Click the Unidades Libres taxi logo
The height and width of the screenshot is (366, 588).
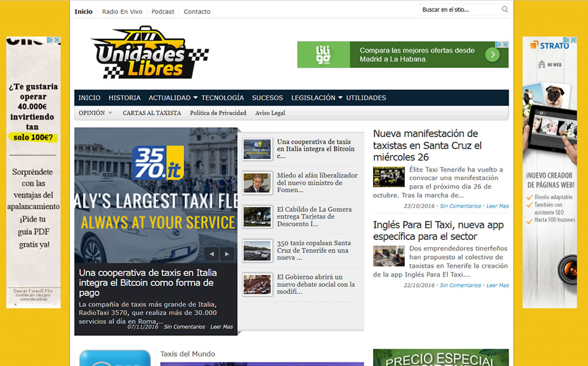pyautogui.click(x=150, y=53)
